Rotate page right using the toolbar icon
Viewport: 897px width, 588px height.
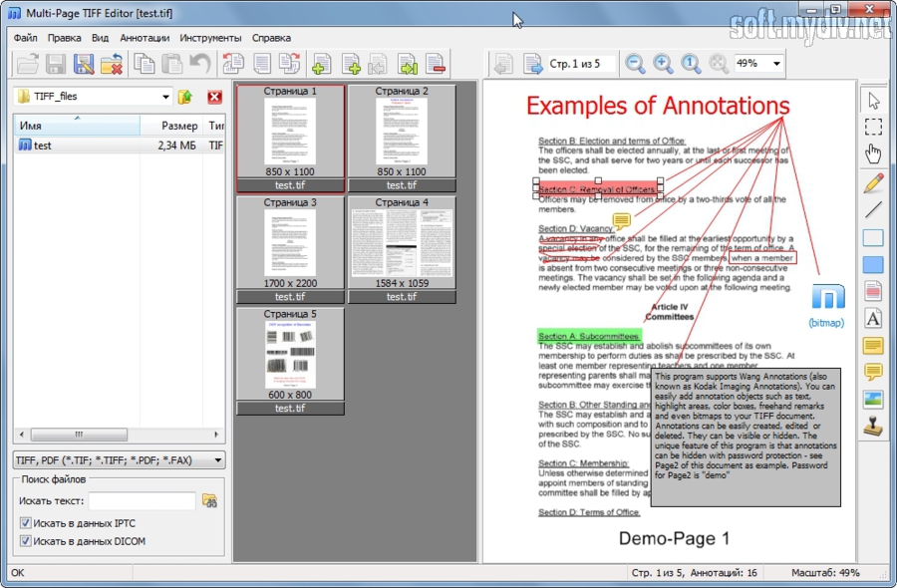[x=289, y=64]
